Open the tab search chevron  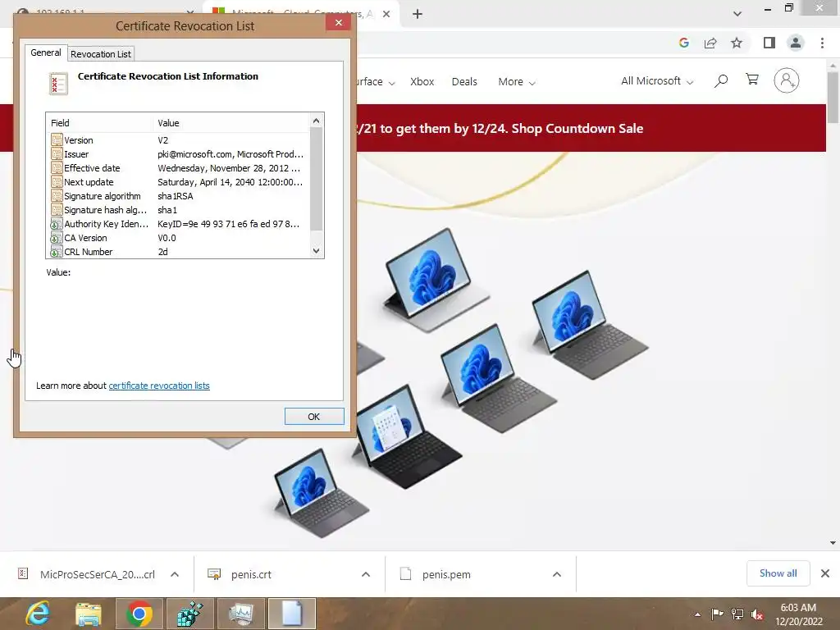coord(737,14)
